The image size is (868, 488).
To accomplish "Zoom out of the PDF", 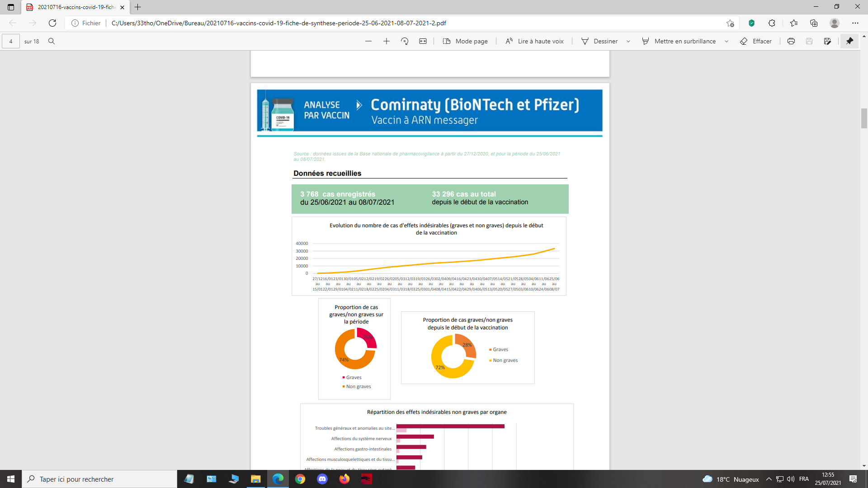I will pos(368,41).
